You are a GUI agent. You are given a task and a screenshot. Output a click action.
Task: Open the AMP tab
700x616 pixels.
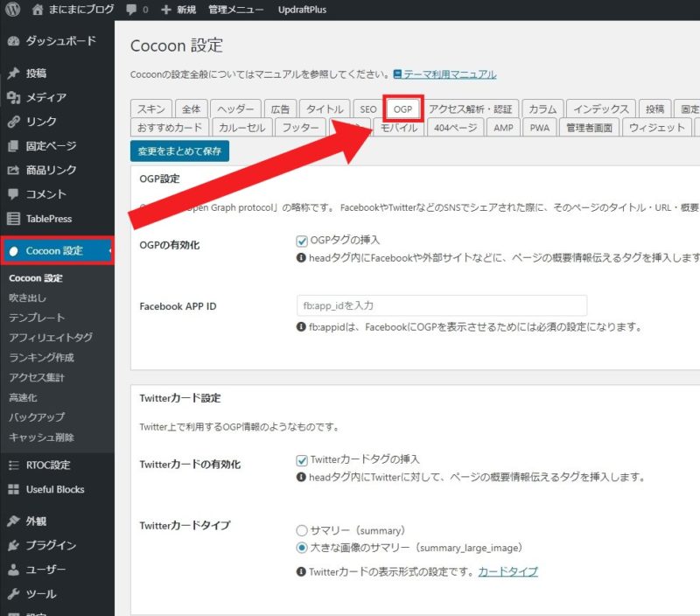click(x=504, y=128)
